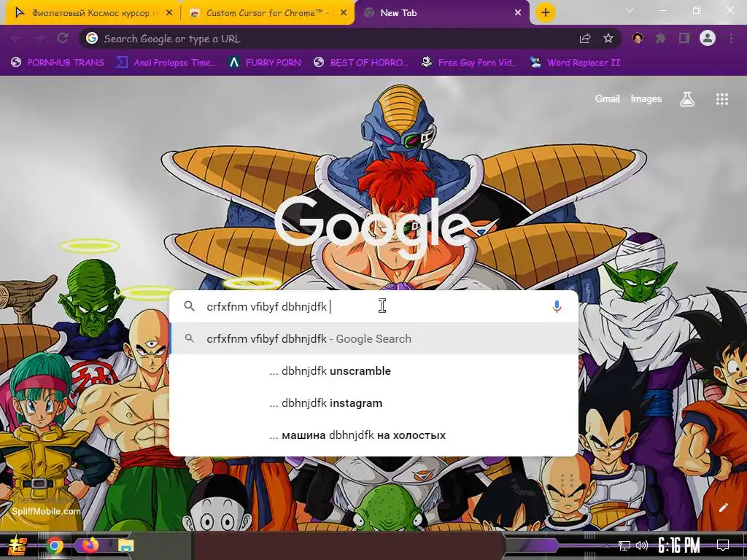Click the browser forward arrow button

(39, 39)
